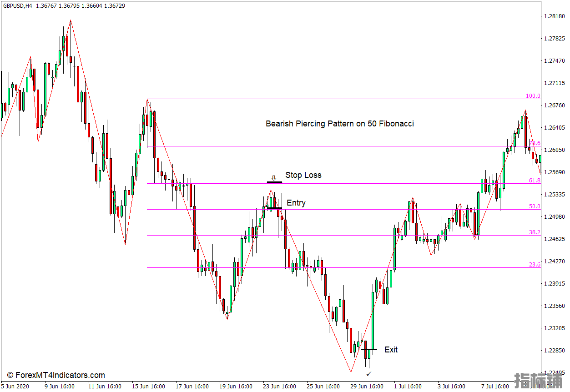Select the magenta 23.6 Fibonacci level label

click(x=535, y=265)
